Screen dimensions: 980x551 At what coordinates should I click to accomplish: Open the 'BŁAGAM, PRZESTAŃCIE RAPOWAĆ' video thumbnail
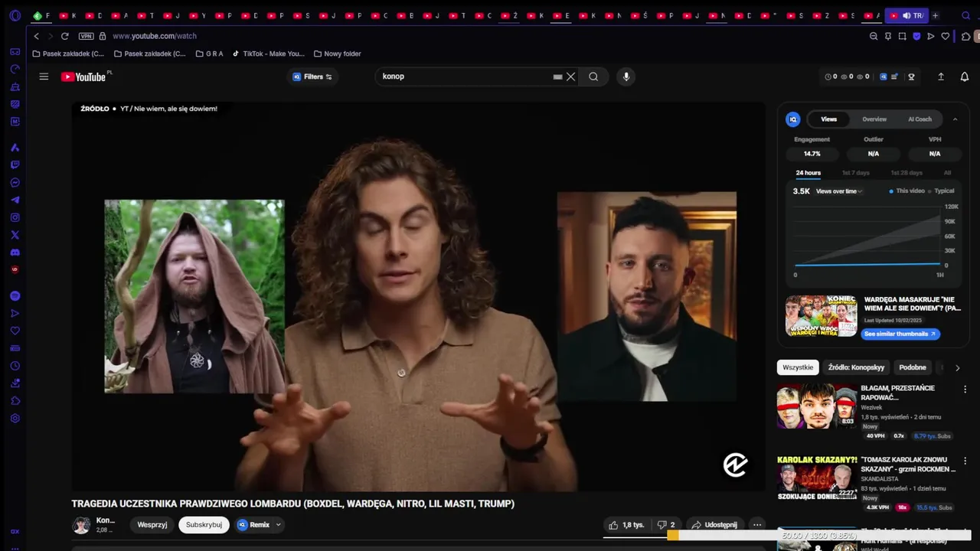click(817, 406)
